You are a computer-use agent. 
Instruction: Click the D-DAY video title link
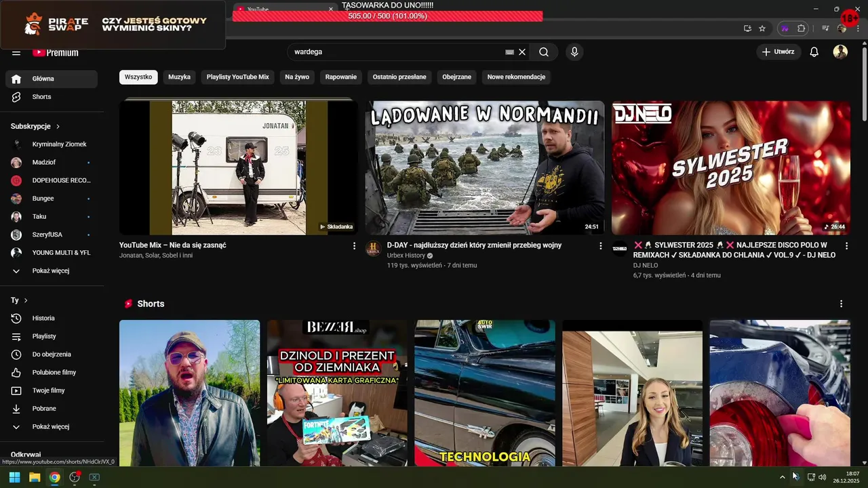tap(474, 245)
